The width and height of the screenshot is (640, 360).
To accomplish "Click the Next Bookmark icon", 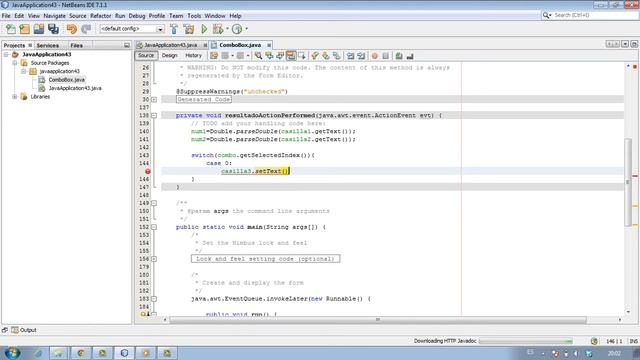I will [x=326, y=56].
